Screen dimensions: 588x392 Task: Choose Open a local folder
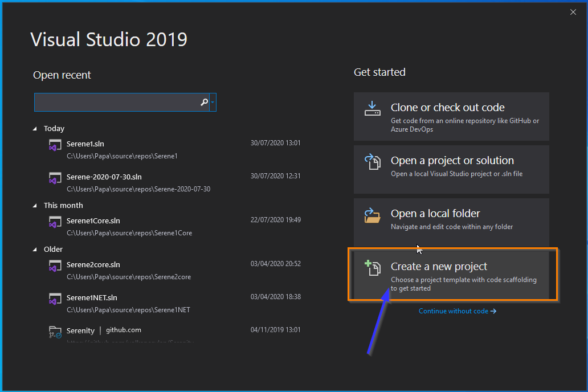pyautogui.click(x=451, y=222)
